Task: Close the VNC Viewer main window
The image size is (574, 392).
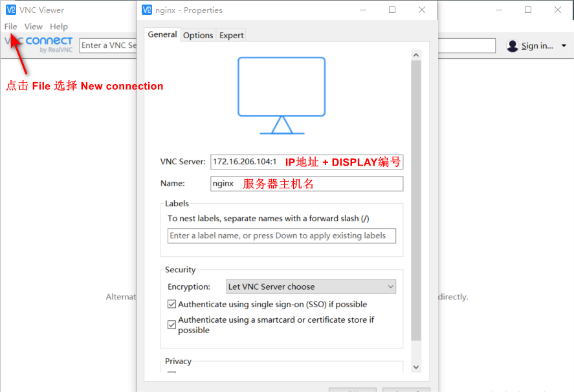Action: (x=558, y=10)
